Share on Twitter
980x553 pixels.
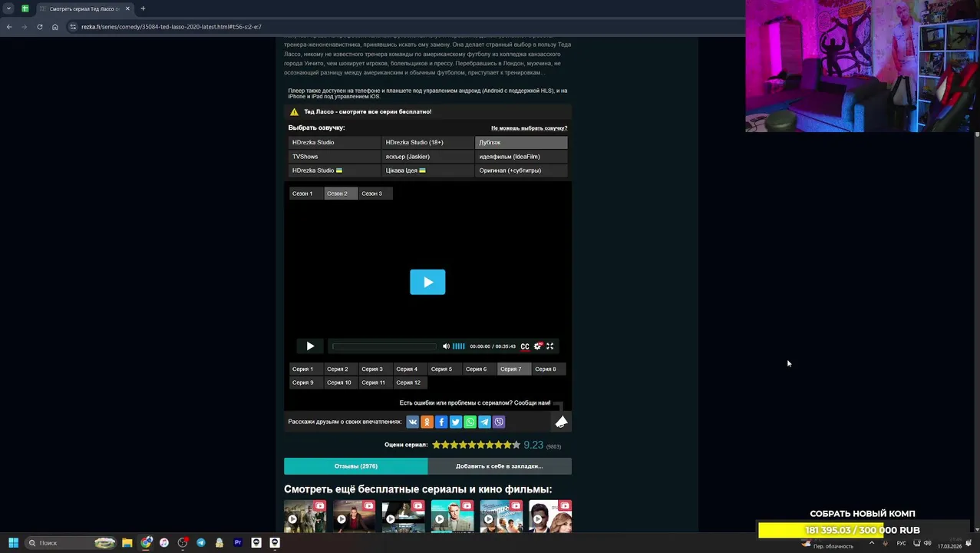456,422
